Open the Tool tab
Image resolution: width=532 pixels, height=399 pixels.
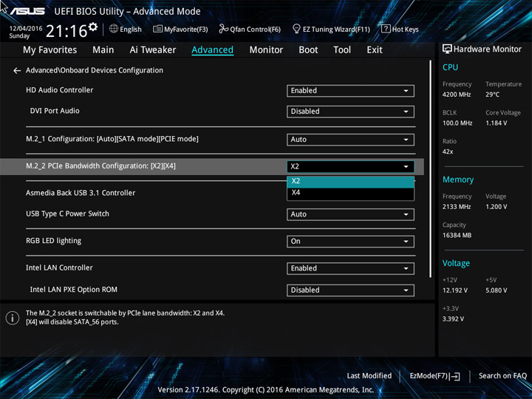342,50
